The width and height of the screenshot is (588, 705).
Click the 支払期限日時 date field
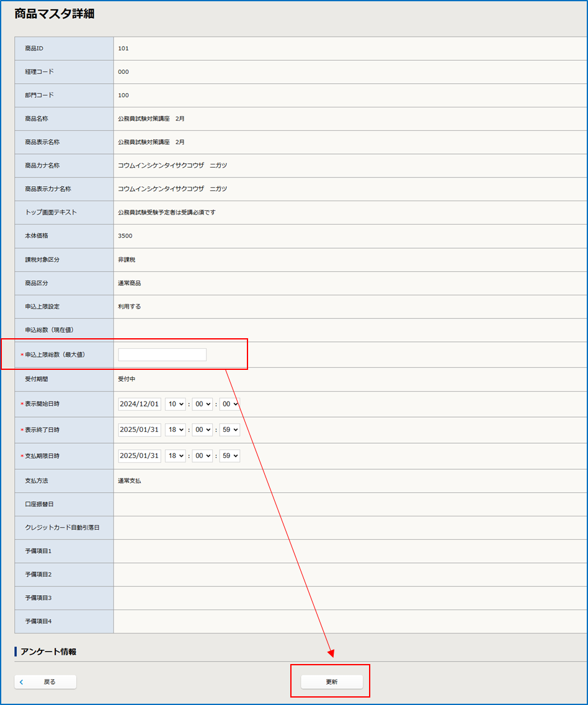[140, 456]
